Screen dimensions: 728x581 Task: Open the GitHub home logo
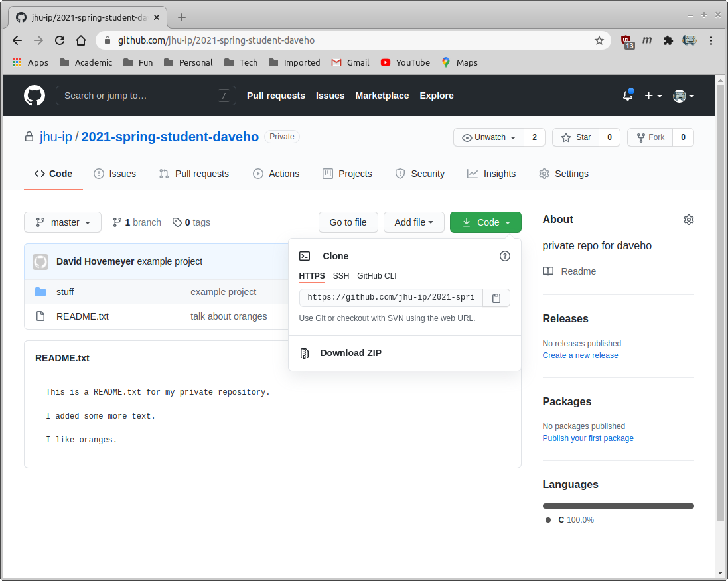[x=34, y=95]
